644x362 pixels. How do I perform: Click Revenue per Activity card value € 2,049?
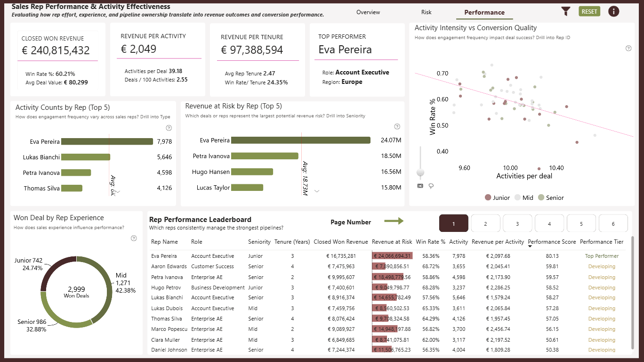[x=138, y=49]
